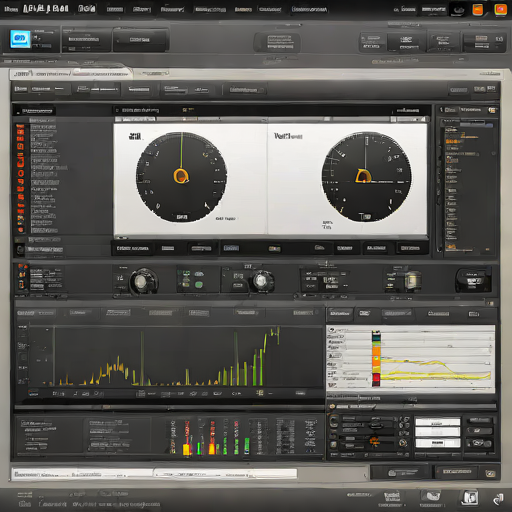Click the topmost red icon in left sidebar

click(20, 129)
